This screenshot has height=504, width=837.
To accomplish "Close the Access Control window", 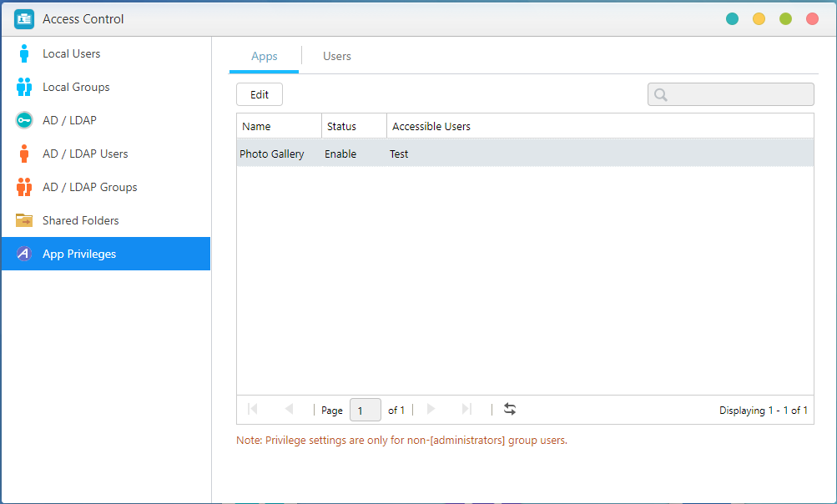I will [x=813, y=19].
